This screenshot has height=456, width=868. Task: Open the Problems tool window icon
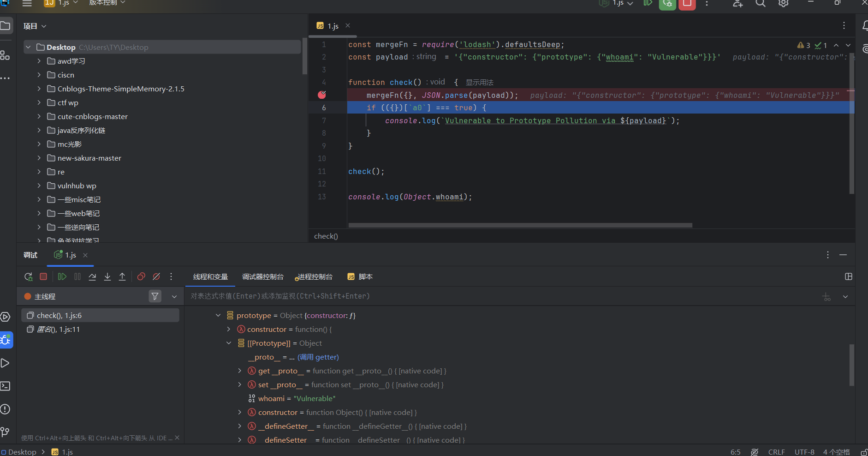(x=5, y=409)
